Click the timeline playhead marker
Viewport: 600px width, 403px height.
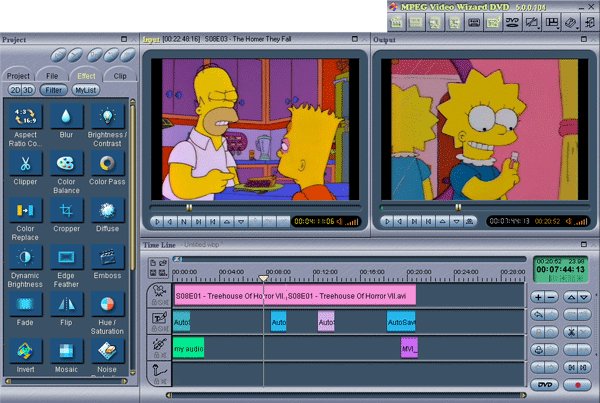(x=263, y=278)
